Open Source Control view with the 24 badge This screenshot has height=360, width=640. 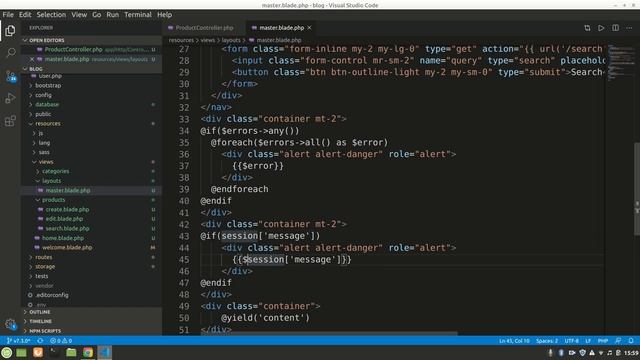pyautogui.click(x=11, y=76)
